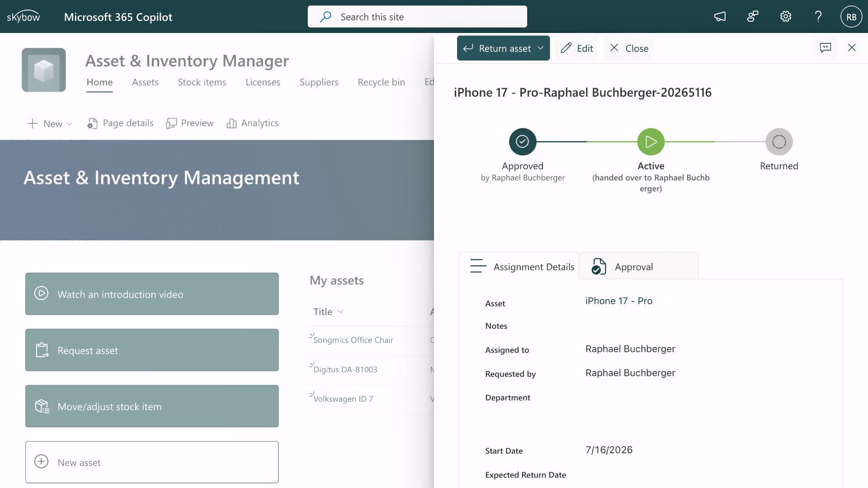
Task: Switch to the Assignment Details tab
Action: click(519, 266)
